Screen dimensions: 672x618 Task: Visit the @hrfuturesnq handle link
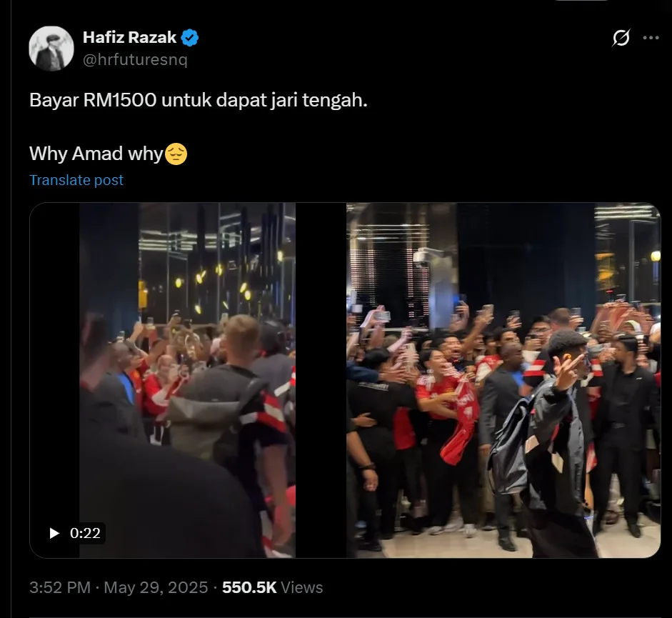coord(135,60)
